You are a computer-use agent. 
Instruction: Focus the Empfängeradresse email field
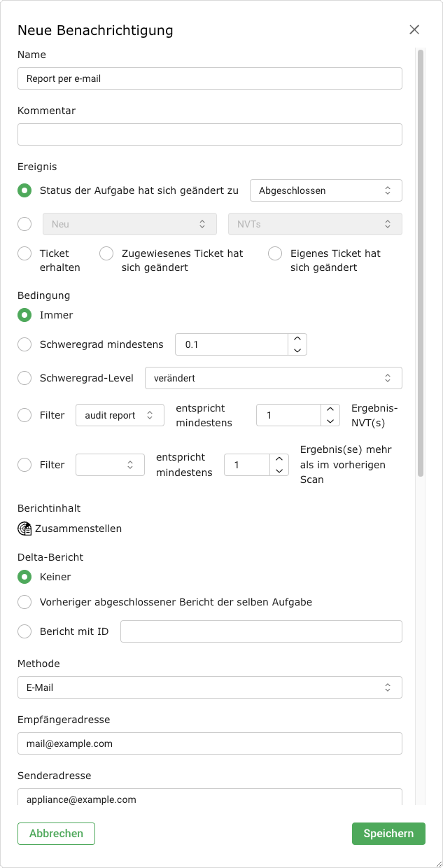209,743
